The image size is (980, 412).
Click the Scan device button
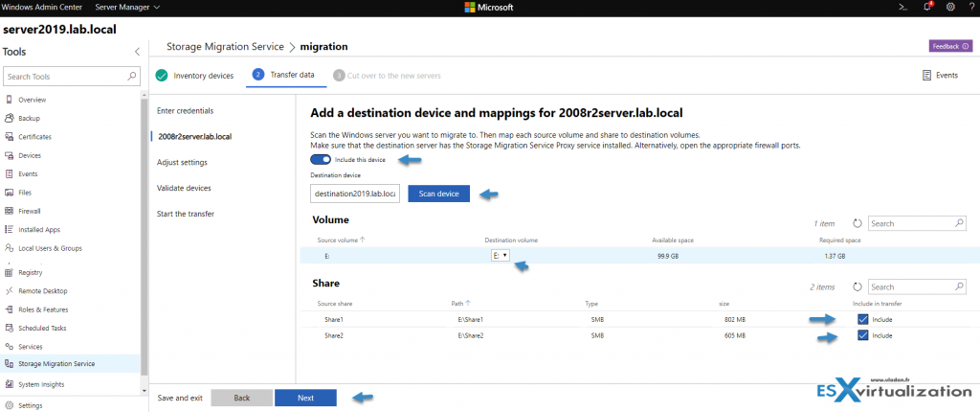point(438,194)
